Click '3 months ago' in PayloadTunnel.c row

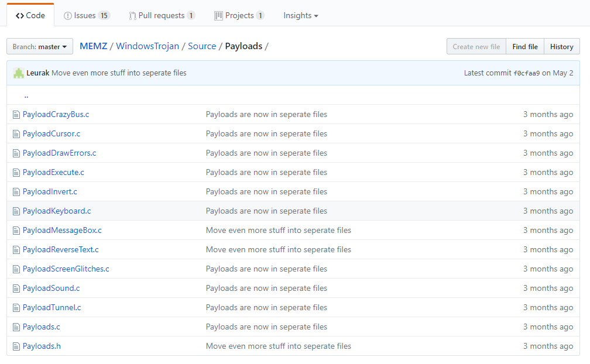(548, 308)
